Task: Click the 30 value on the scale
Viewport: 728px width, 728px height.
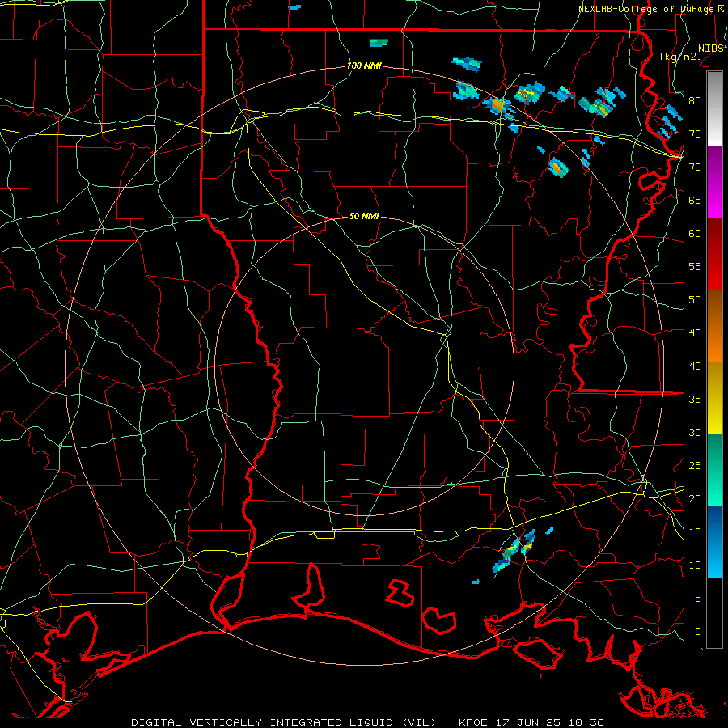Action: click(695, 433)
